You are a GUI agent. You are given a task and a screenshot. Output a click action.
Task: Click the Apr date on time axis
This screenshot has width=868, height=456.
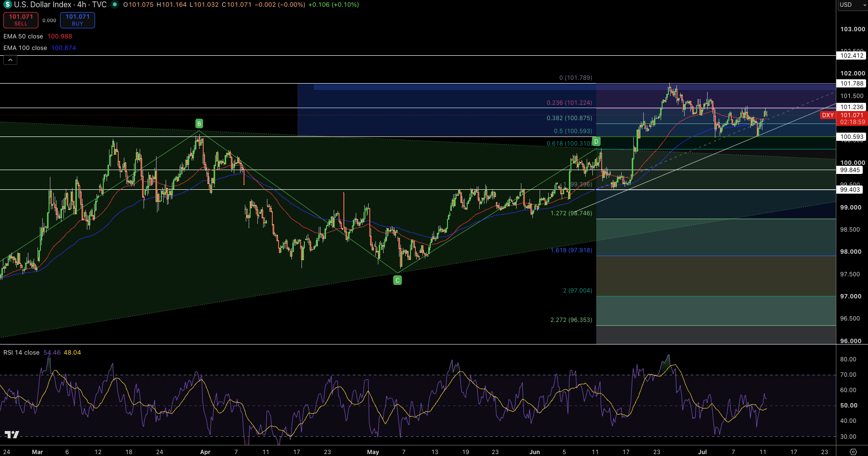[x=205, y=452]
